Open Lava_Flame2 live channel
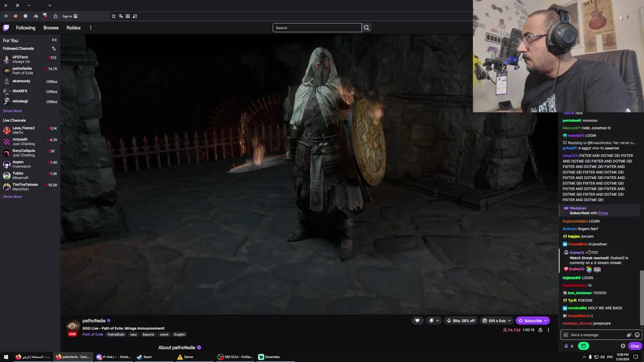Screen dimensions: 644x362 click(x=30, y=130)
